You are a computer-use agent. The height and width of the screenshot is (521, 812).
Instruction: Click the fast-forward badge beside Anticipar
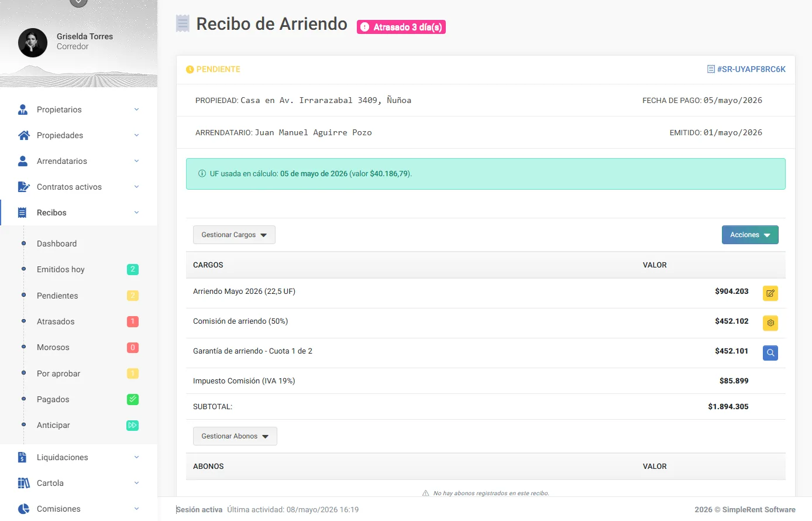(133, 425)
